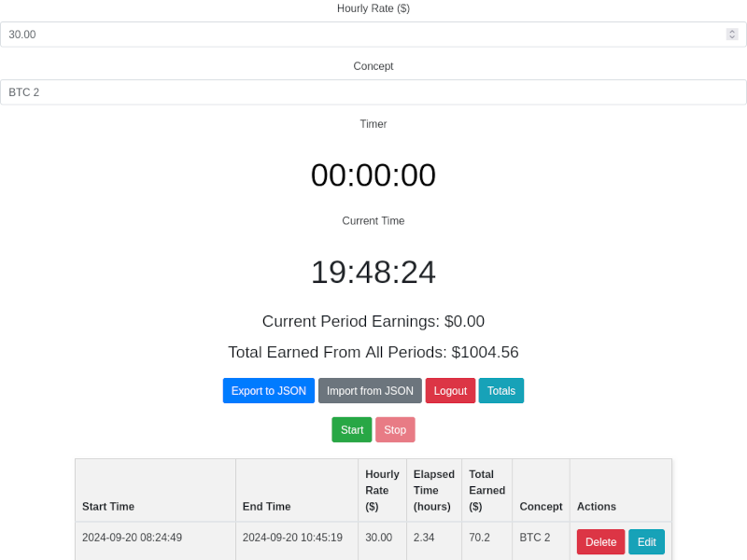Decrease hourly rate with the spinner down arrow
Screen dimensions: 747x560
pyautogui.click(x=732, y=37)
